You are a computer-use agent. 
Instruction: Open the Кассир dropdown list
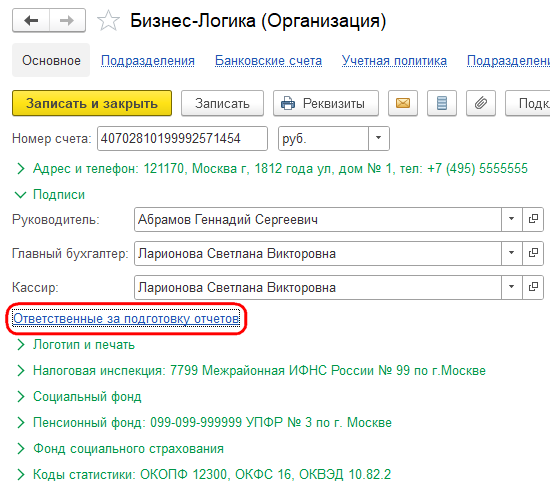512,287
